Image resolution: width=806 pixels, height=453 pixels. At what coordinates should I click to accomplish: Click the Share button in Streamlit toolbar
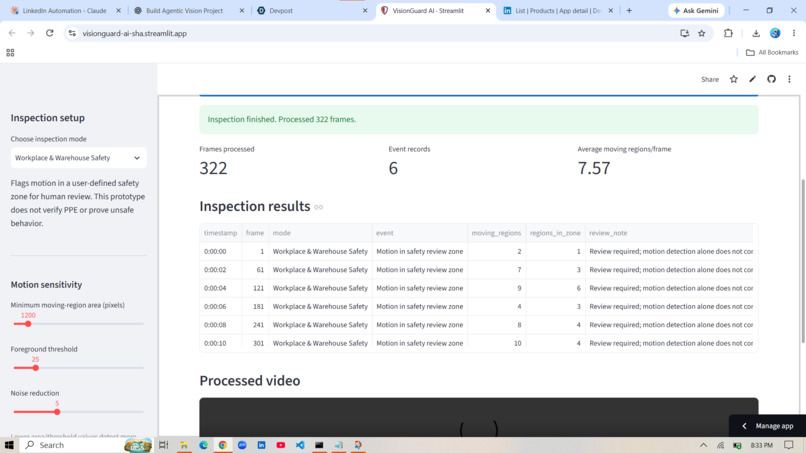tap(709, 79)
